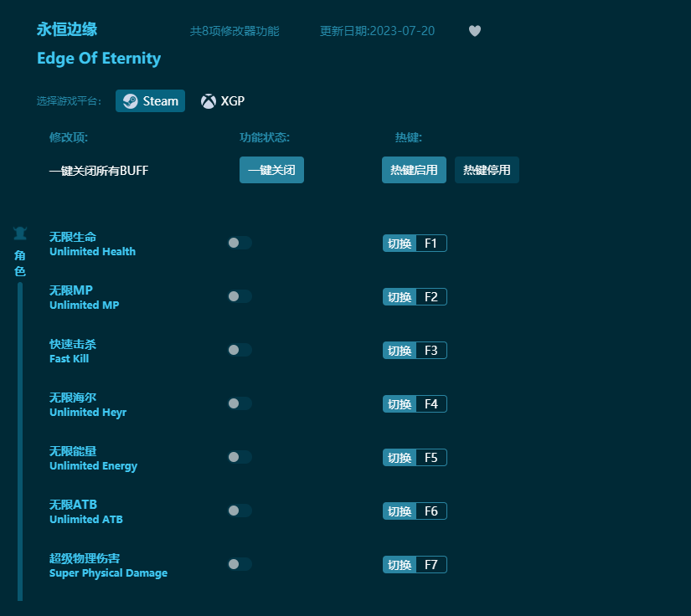Favorite this trainer via the heart icon
The image size is (691, 616).
click(474, 30)
